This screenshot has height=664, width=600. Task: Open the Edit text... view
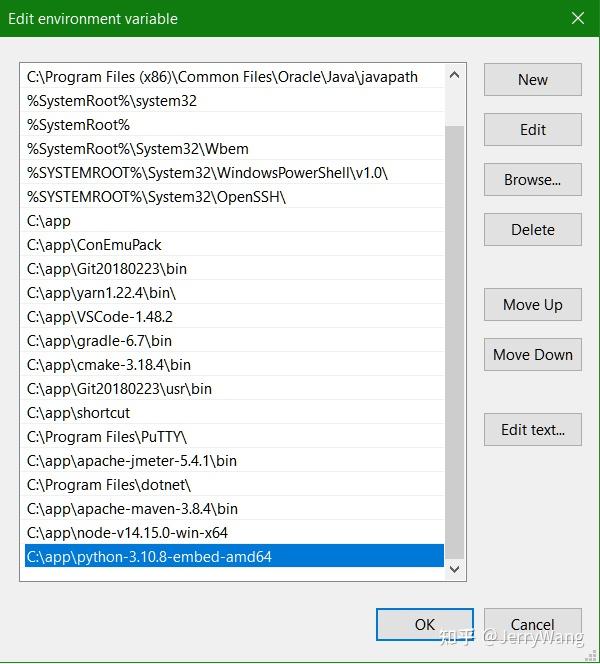coord(533,429)
